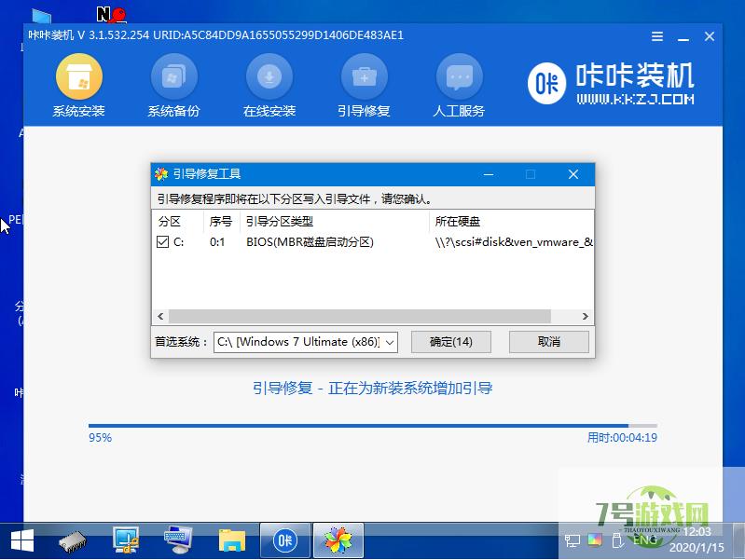Open the 在线安装 section
The image size is (745, 560).
click(269, 86)
